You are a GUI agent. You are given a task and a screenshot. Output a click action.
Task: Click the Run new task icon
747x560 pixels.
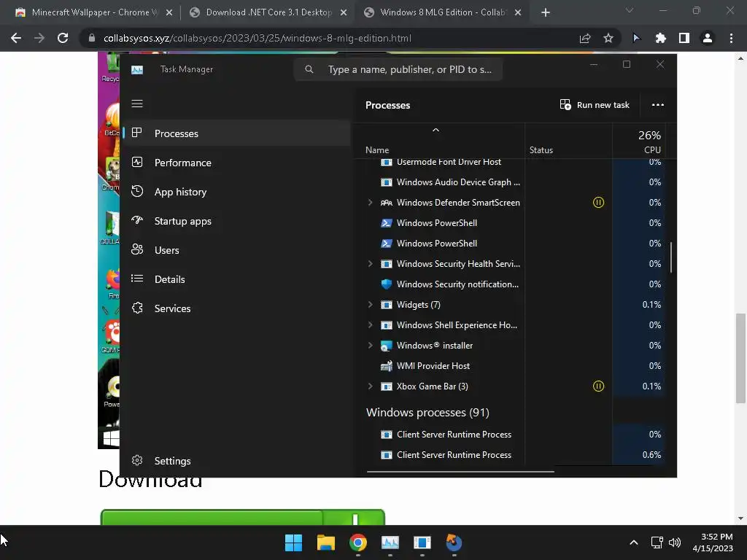[565, 105]
